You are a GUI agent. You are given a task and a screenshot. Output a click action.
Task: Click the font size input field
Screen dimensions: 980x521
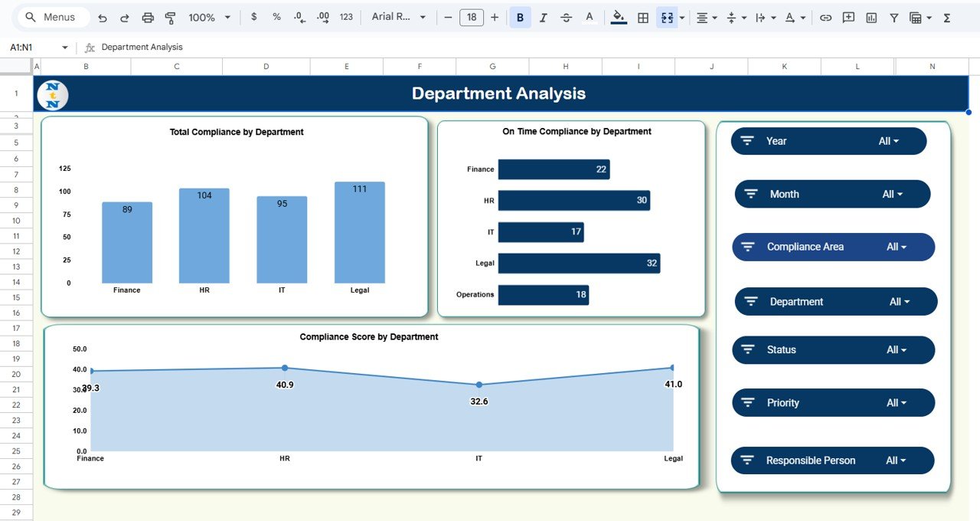(471, 16)
